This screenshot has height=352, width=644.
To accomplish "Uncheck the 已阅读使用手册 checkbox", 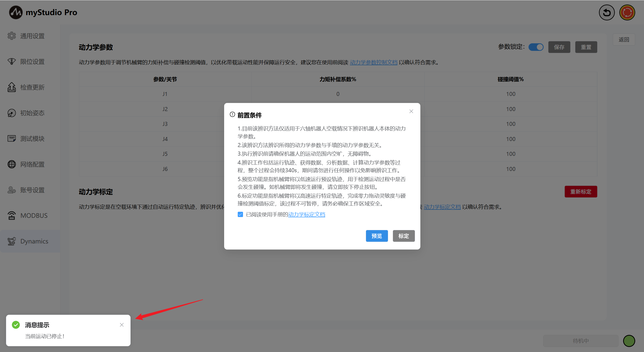I will 240,215.
